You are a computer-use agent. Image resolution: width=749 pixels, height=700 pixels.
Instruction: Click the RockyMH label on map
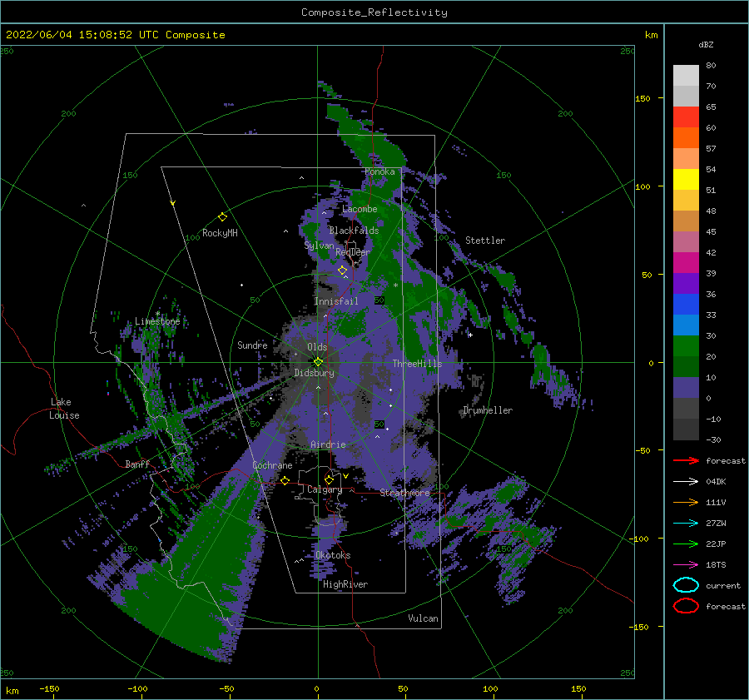220,233
